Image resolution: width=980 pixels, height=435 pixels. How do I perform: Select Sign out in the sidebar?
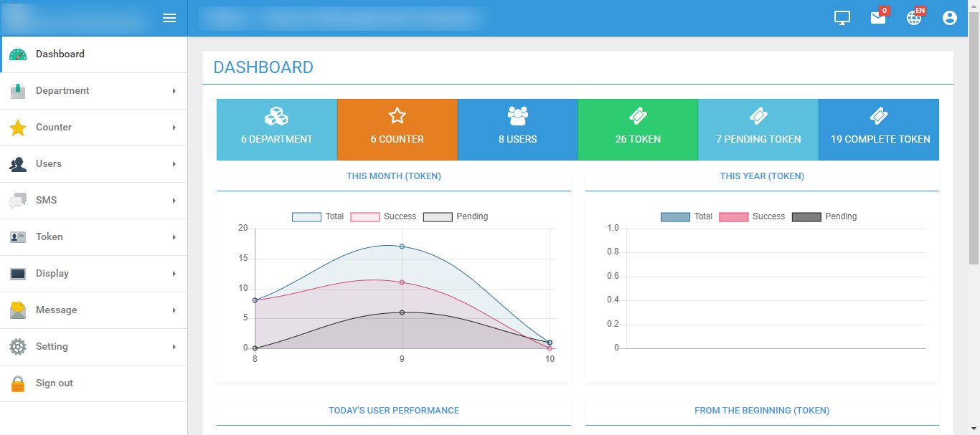[55, 383]
